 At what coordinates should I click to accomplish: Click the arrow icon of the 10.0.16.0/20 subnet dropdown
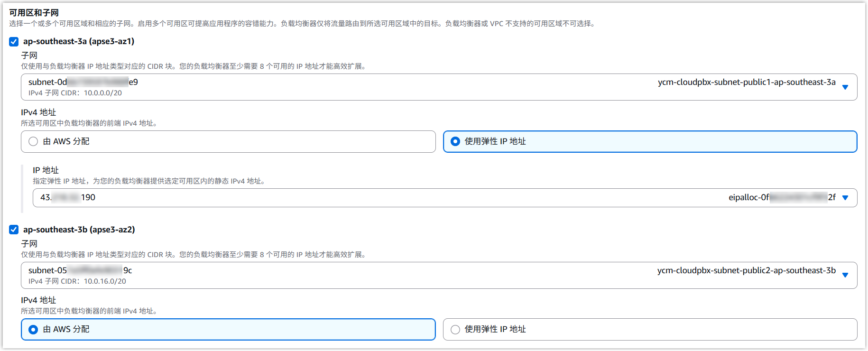pos(845,275)
